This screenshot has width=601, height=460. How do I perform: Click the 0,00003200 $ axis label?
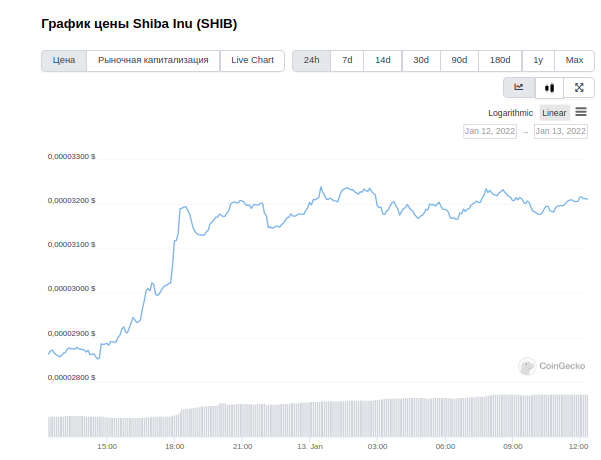pos(71,200)
